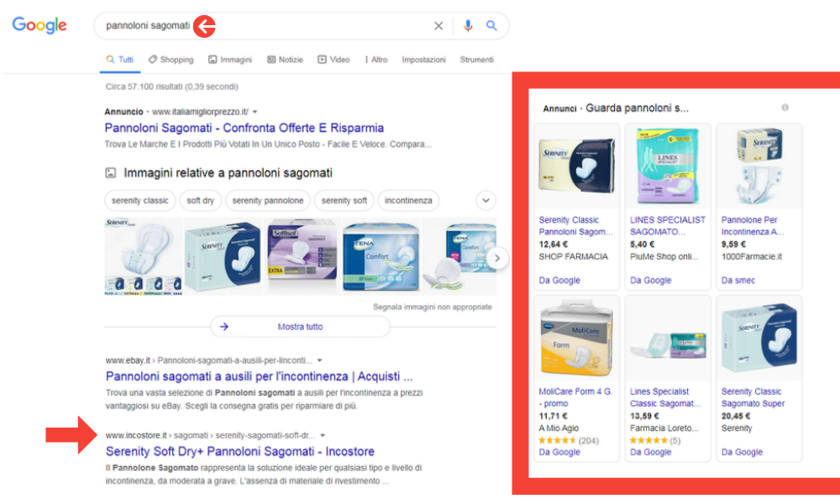Clear the search box using the X icon
Screen dimensions: 840x504
438,26
